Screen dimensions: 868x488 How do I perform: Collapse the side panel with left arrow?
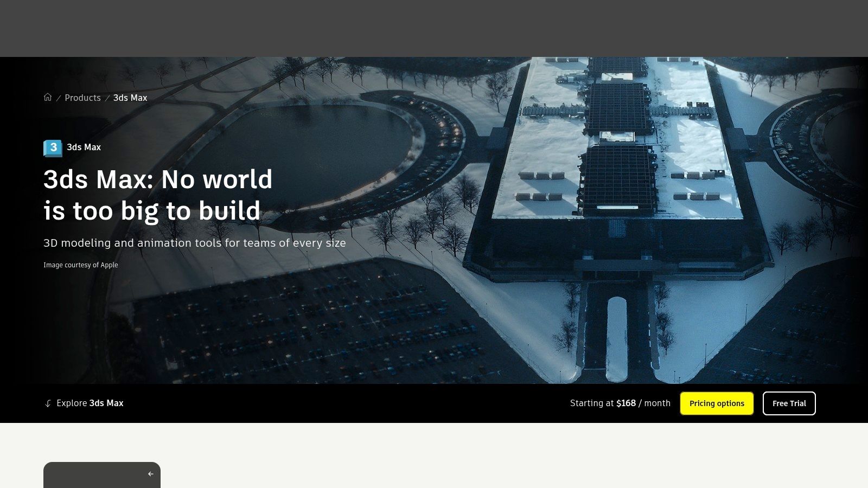pyautogui.click(x=151, y=474)
